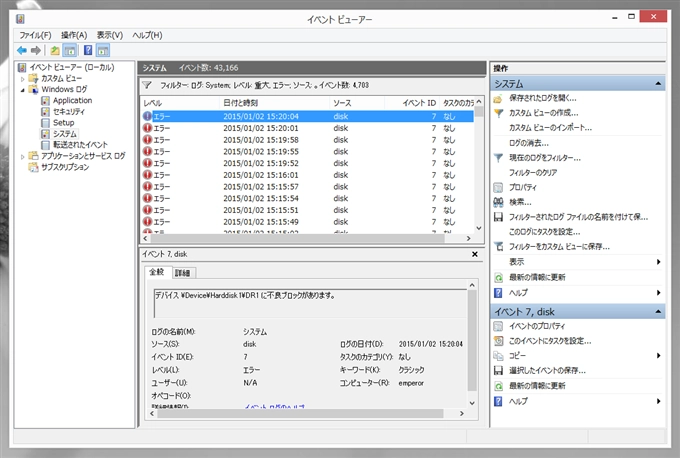The image size is (680, 458).
Task: Click ログの消去 action
Action: click(529, 143)
